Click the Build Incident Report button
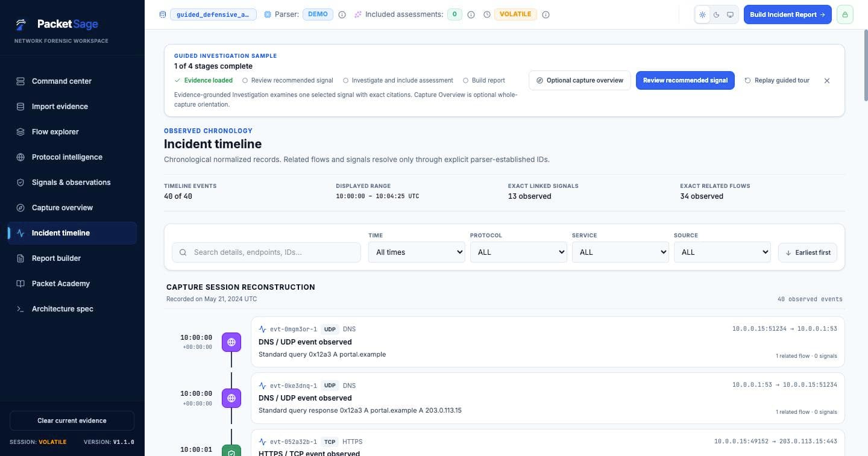 (x=788, y=14)
